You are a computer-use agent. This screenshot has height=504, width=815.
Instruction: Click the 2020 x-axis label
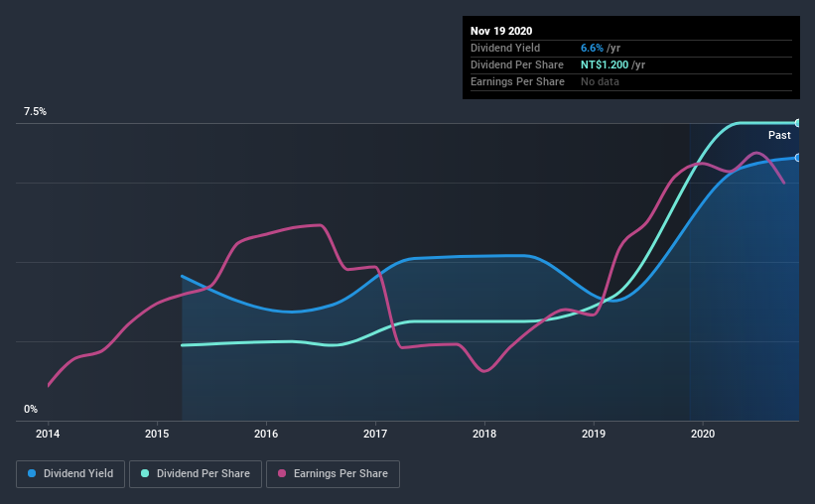click(703, 434)
